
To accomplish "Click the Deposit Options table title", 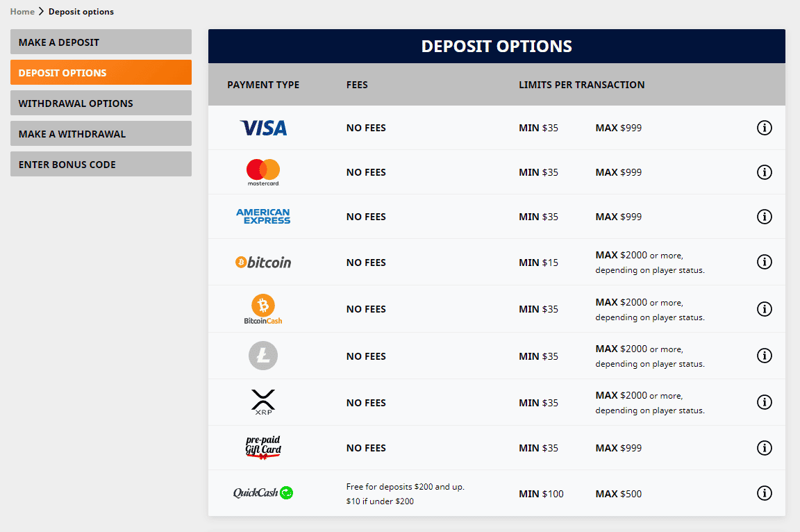I will pos(497,47).
